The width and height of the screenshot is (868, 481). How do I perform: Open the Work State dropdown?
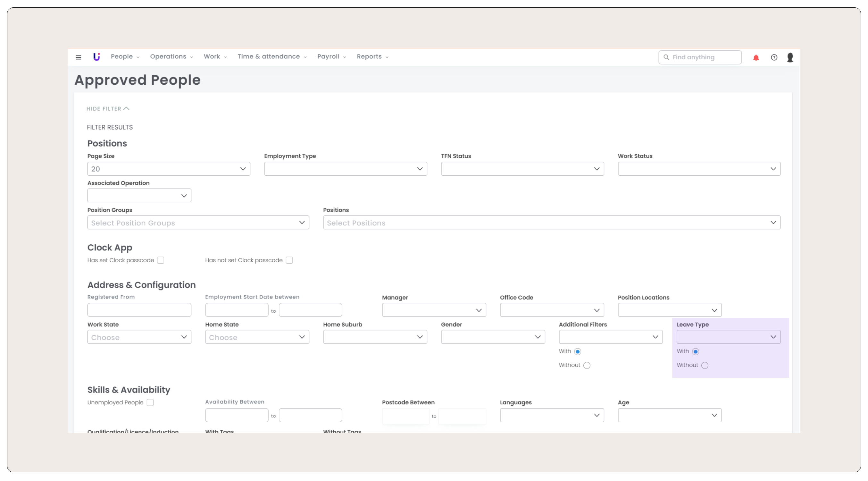coord(139,337)
